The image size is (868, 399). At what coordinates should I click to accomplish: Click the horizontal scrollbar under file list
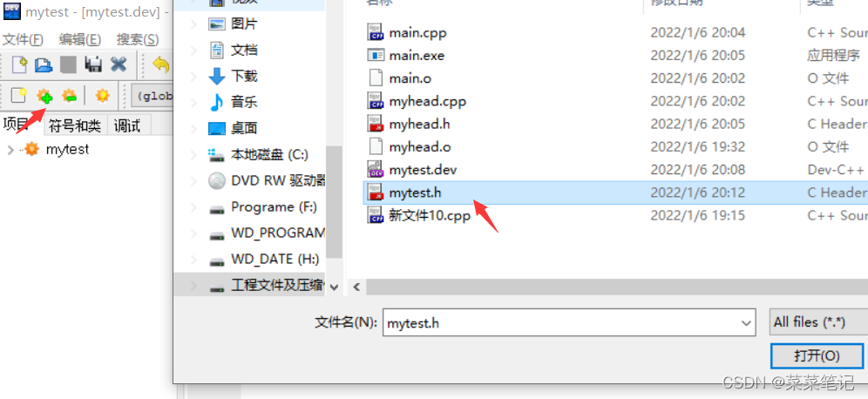609,287
